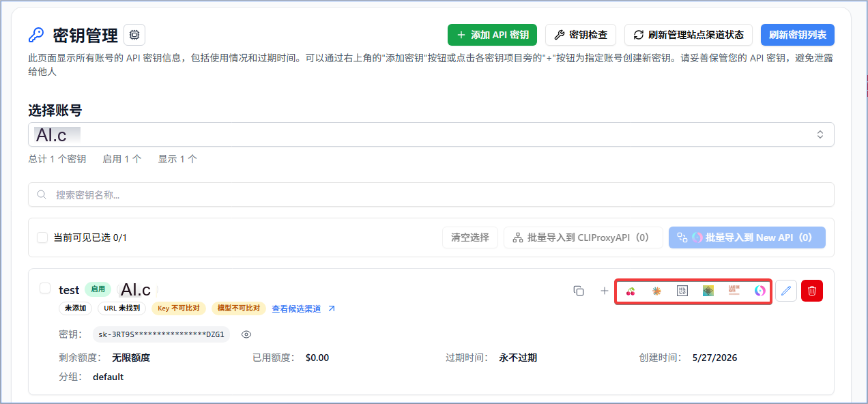Click the square bordered glyph icon in test row

click(x=682, y=291)
